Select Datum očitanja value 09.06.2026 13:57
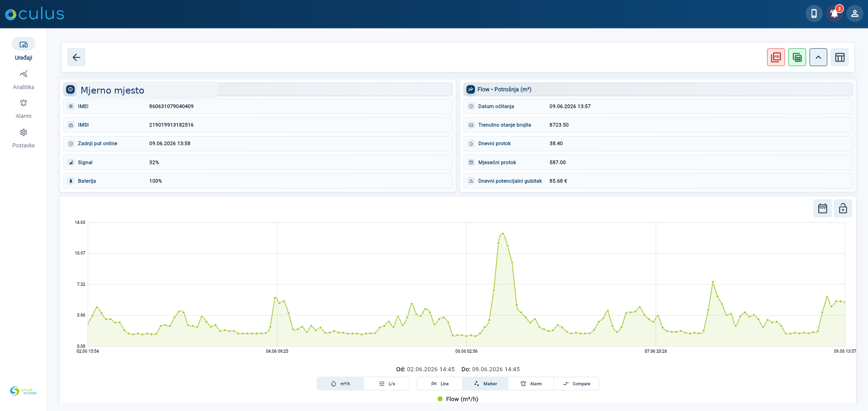This screenshot has height=411, width=868. coord(570,106)
